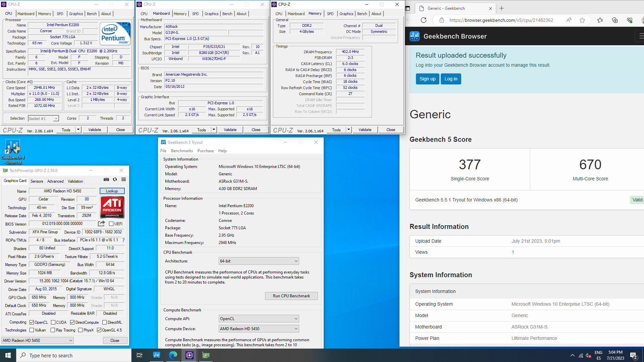
Task: Expand Tools arrow in CPU-Z CPU window
Action: click(x=78, y=130)
